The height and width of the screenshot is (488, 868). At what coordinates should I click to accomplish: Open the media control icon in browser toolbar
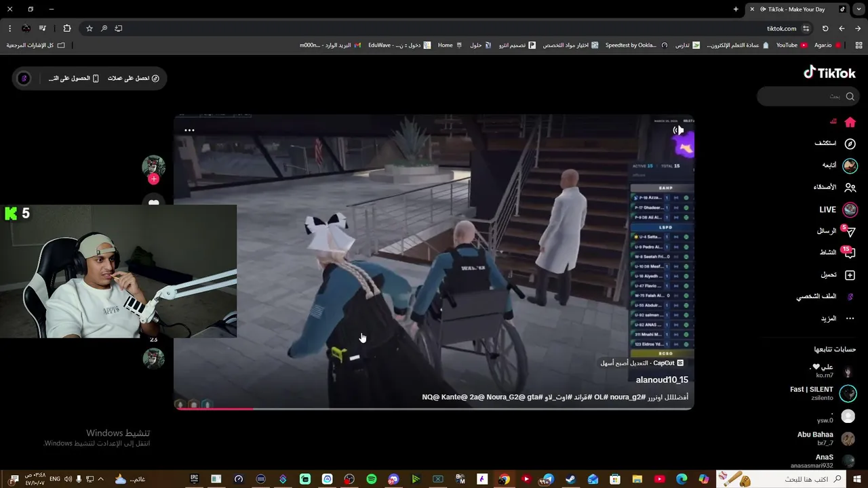[x=43, y=28]
